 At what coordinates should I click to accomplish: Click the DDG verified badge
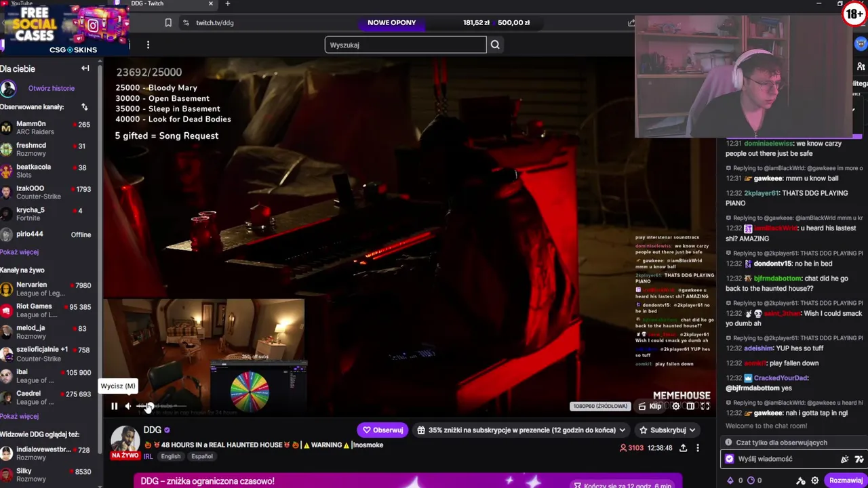[x=167, y=430]
